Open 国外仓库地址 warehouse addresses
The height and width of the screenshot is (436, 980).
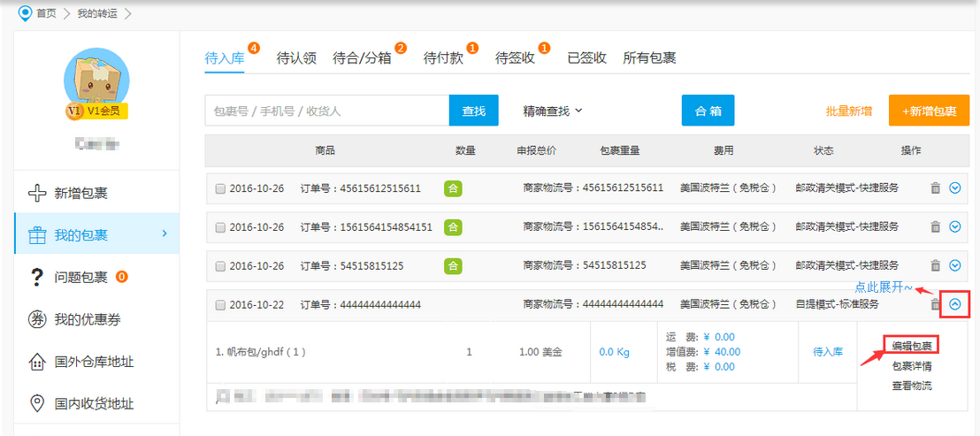[94, 362]
